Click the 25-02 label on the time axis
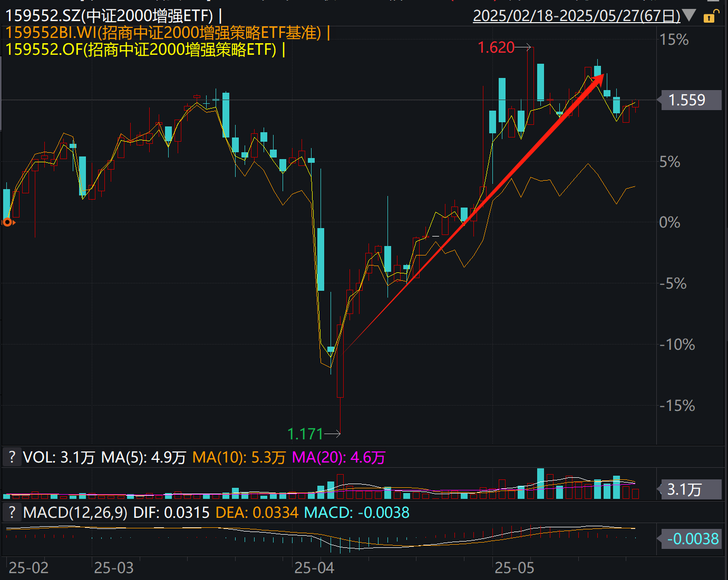The height and width of the screenshot is (580, 728). pos(29,568)
